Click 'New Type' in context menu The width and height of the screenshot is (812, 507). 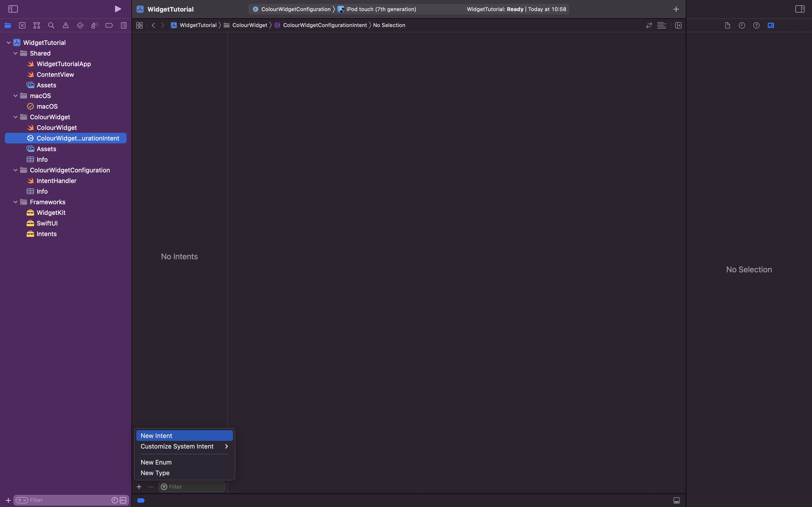[154, 472]
